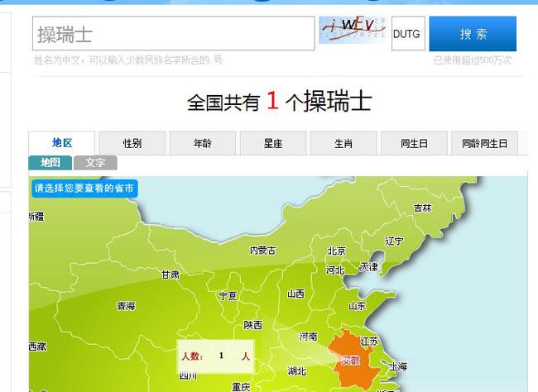Click the 请选择您要查看的省市 label

(x=84, y=188)
